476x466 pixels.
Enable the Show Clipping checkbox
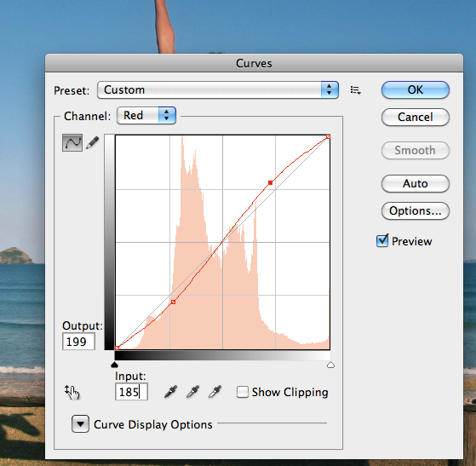[x=243, y=392]
